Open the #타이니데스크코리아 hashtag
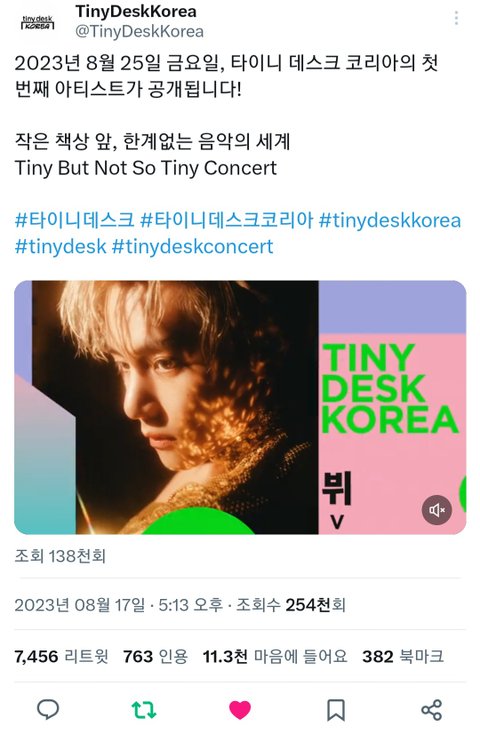This screenshot has width=480, height=734. pyautogui.click(x=227, y=220)
